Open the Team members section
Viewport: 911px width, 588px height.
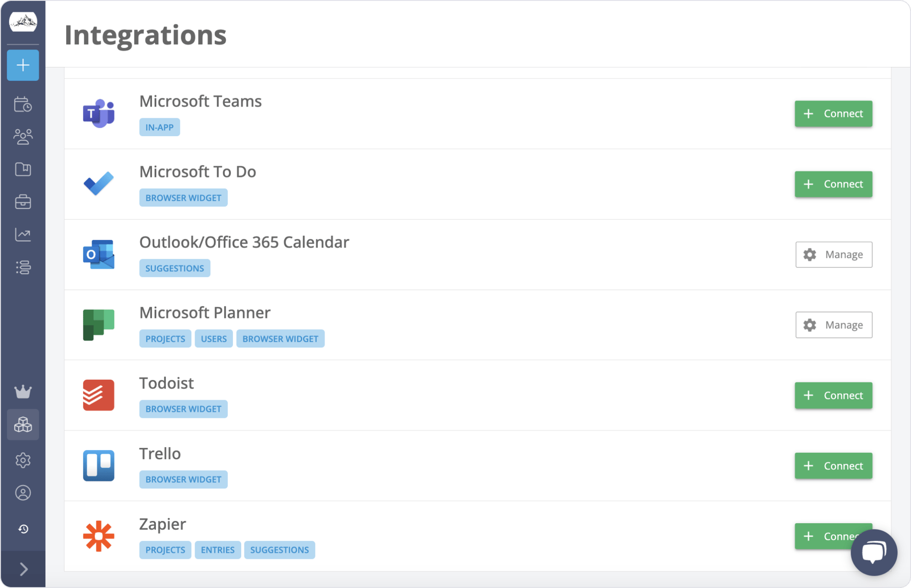click(23, 137)
